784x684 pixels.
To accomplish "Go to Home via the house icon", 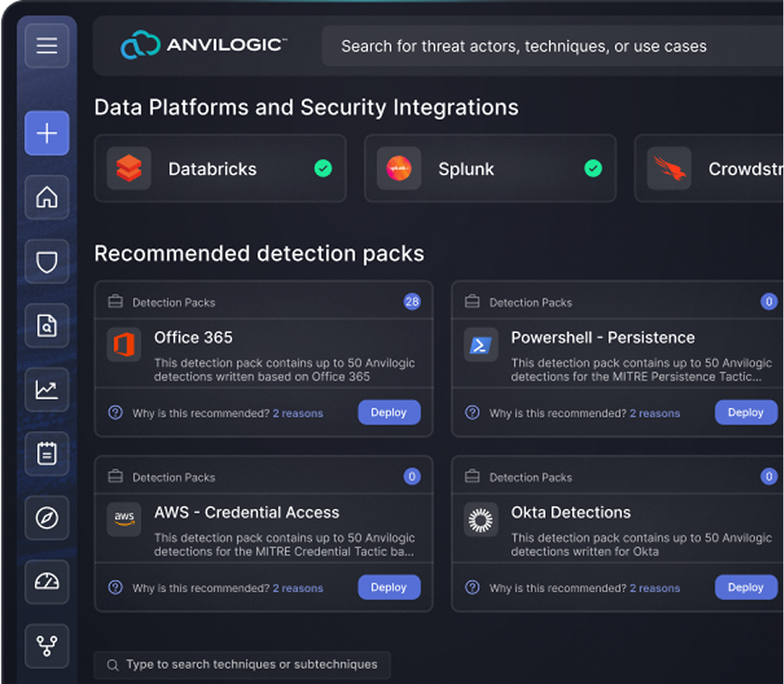I will point(47,197).
